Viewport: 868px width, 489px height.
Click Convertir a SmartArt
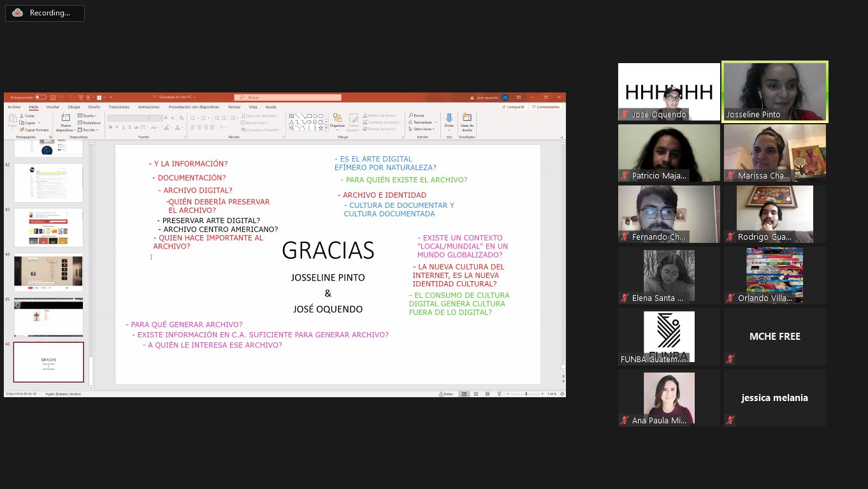pos(261,130)
